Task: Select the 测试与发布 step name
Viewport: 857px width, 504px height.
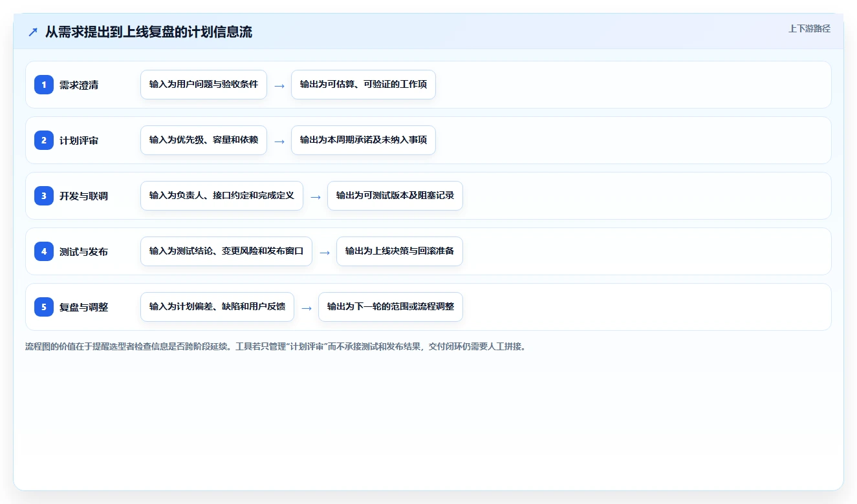Action: (x=83, y=251)
